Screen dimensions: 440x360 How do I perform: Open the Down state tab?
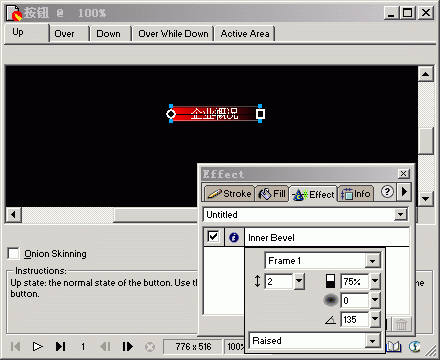coord(110,34)
